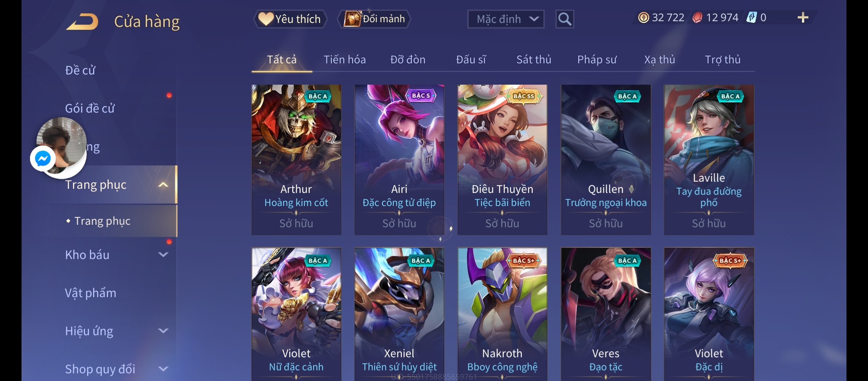Image resolution: width=868 pixels, height=381 pixels.
Task: Tap the golden back arrow icon
Action: 82,22
